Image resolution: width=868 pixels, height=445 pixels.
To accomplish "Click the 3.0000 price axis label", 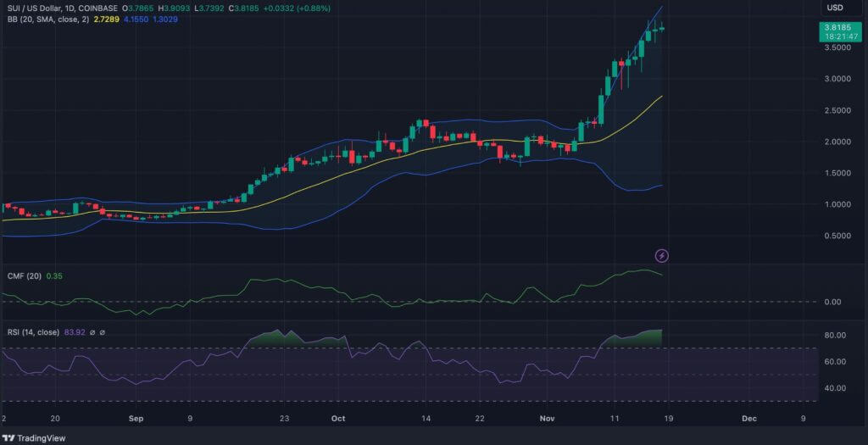I will coord(839,79).
